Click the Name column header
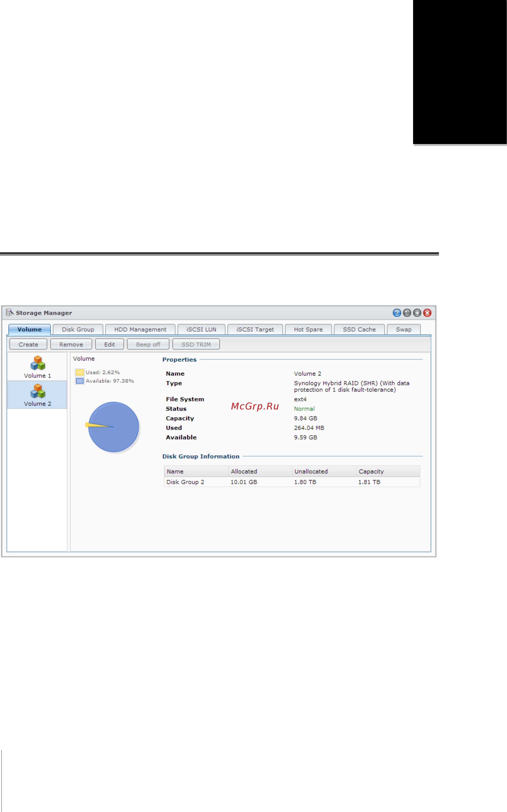 [196, 471]
